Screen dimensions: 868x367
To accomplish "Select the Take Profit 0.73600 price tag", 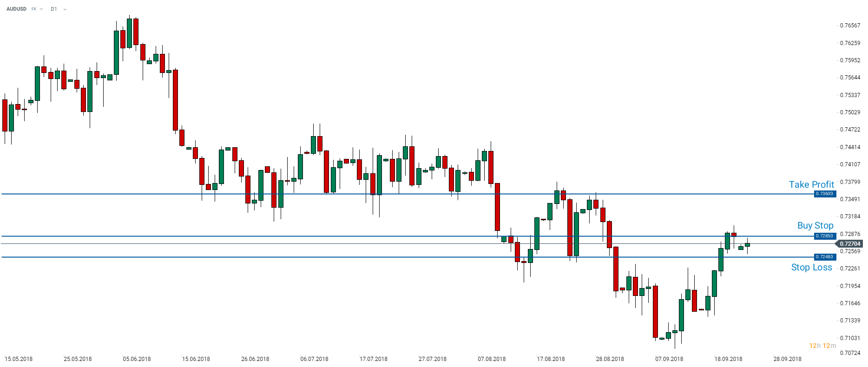I will tap(825, 194).
